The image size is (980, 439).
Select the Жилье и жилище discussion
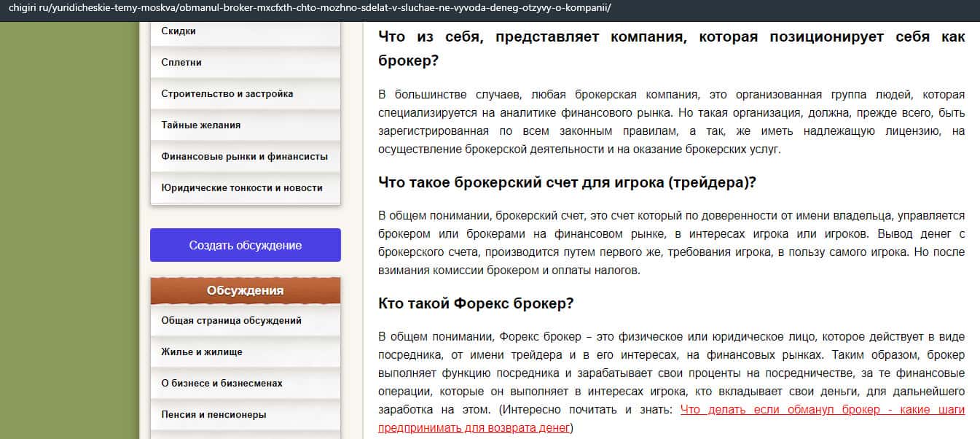(x=201, y=352)
